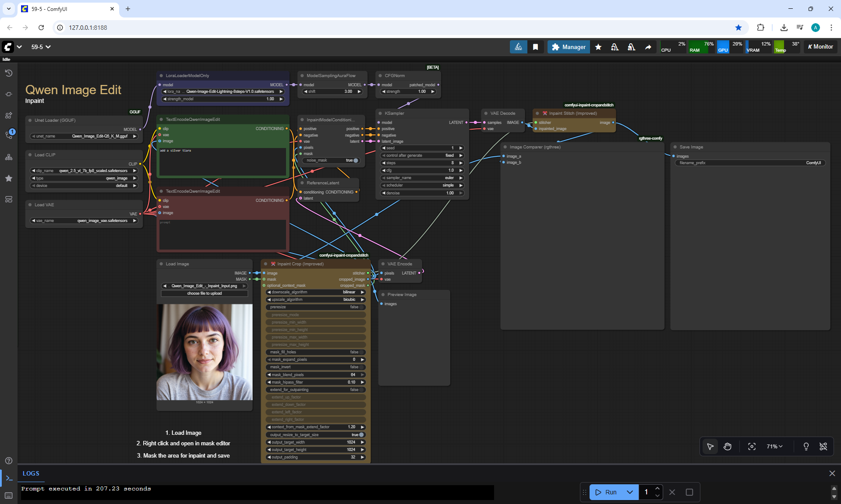Toggle link visibility icon

823,447
